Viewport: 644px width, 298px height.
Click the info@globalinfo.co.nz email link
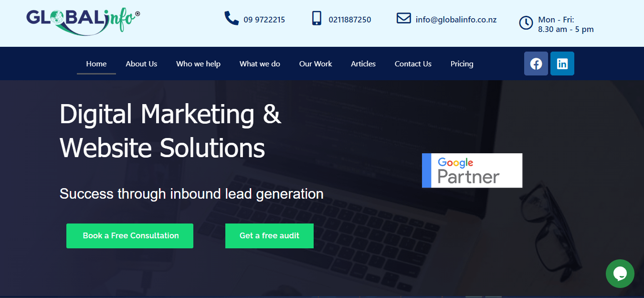(456, 20)
